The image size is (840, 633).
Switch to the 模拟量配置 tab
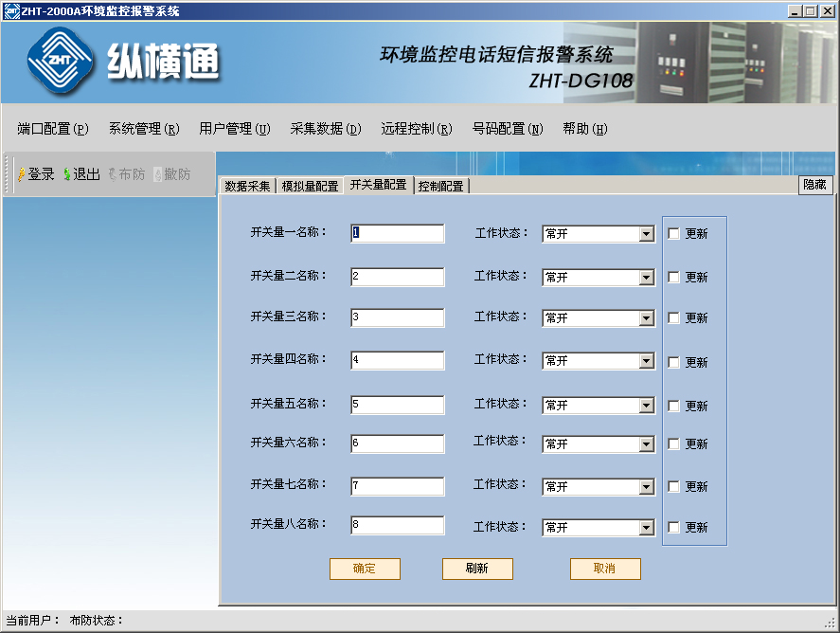point(310,186)
